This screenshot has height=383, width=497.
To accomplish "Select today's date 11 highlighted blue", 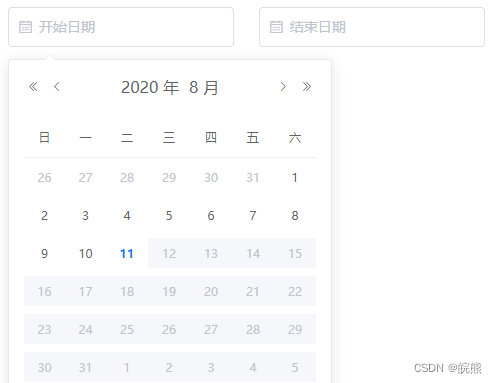I will coord(127,254).
